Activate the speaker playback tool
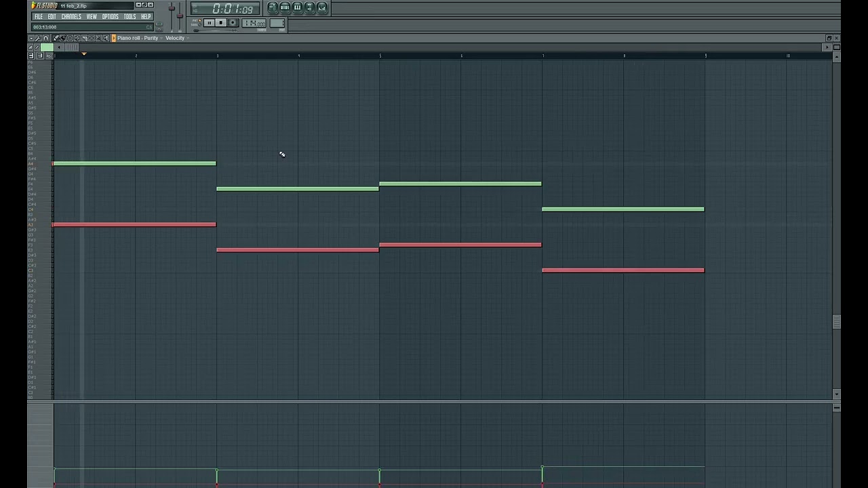 coord(106,38)
